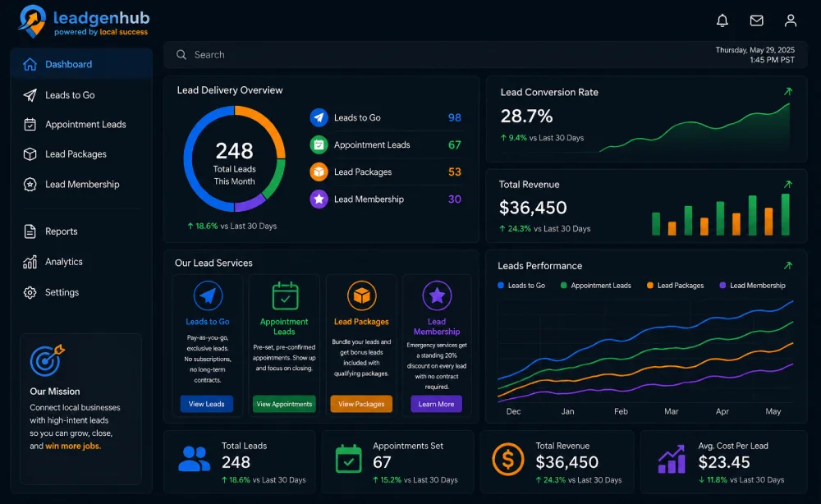821x504 pixels.
Task: Expand the Total Revenue card arrow
Action: [x=787, y=184]
